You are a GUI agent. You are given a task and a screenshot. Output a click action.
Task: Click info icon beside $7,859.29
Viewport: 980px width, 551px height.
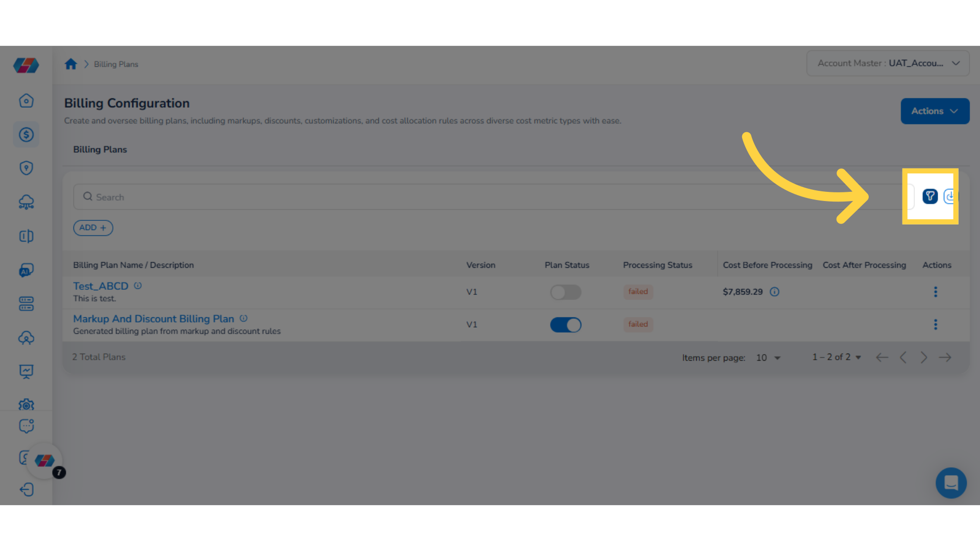tap(774, 292)
